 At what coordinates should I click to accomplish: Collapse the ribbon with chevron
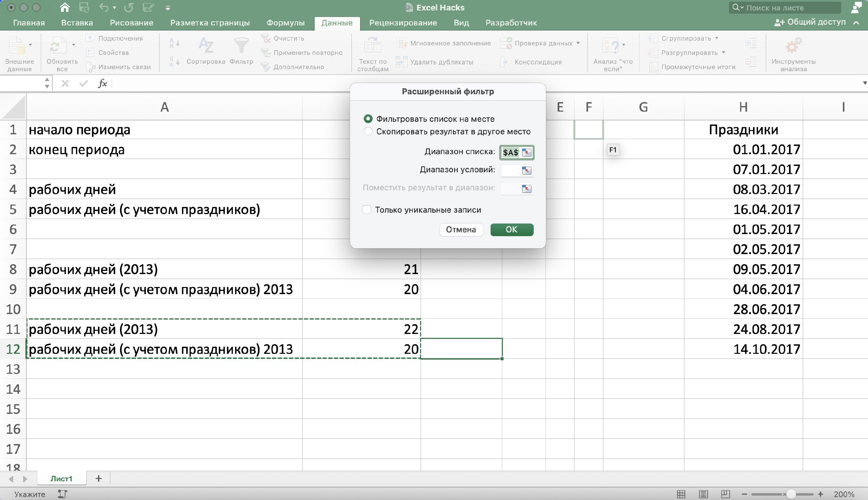tap(856, 23)
